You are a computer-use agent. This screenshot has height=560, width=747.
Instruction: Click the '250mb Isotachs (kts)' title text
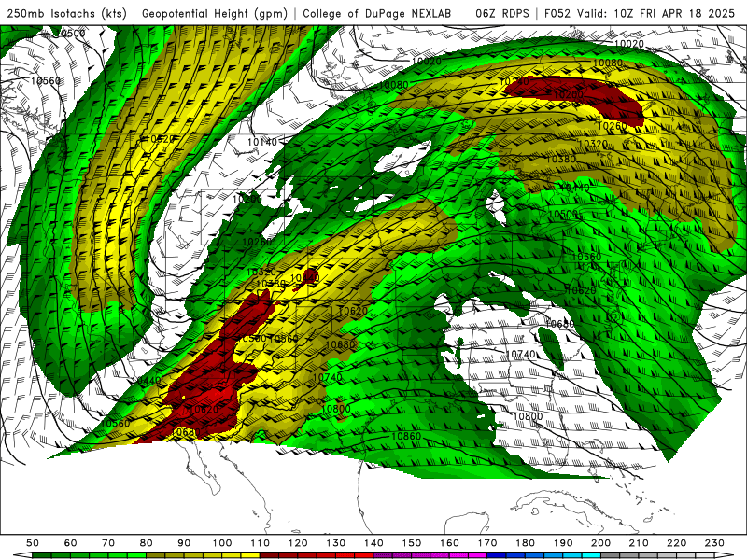pos(66,14)
